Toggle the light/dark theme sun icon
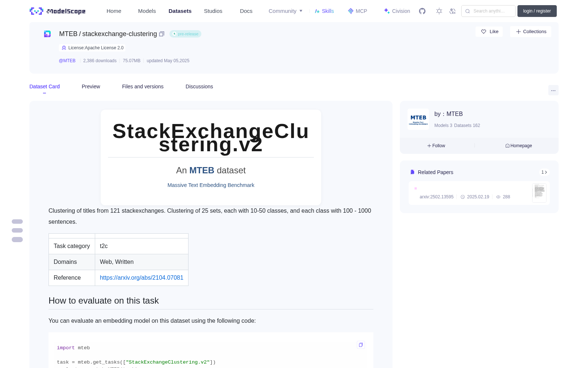Viewport: 588px width, 368px height. point(439,11)
